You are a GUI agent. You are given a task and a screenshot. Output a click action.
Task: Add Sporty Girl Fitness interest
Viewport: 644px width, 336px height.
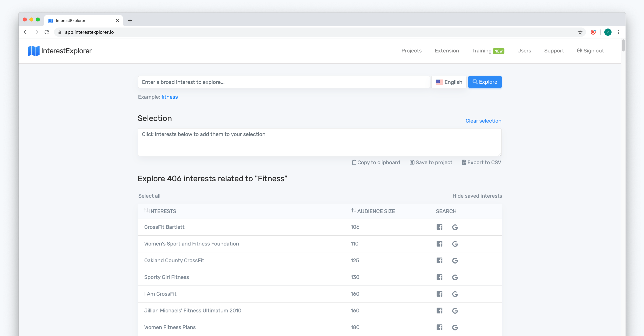166,277
